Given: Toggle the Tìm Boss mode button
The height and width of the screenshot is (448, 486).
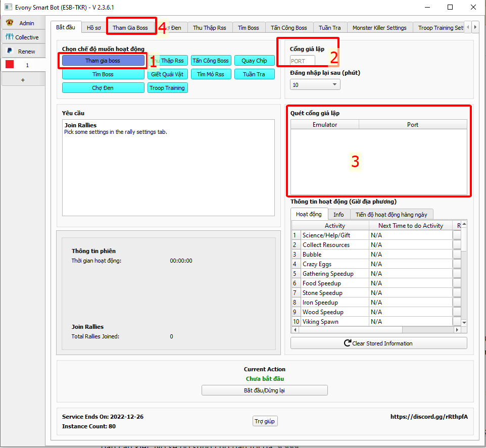Looking at the screenshot, I should (103, 74).
